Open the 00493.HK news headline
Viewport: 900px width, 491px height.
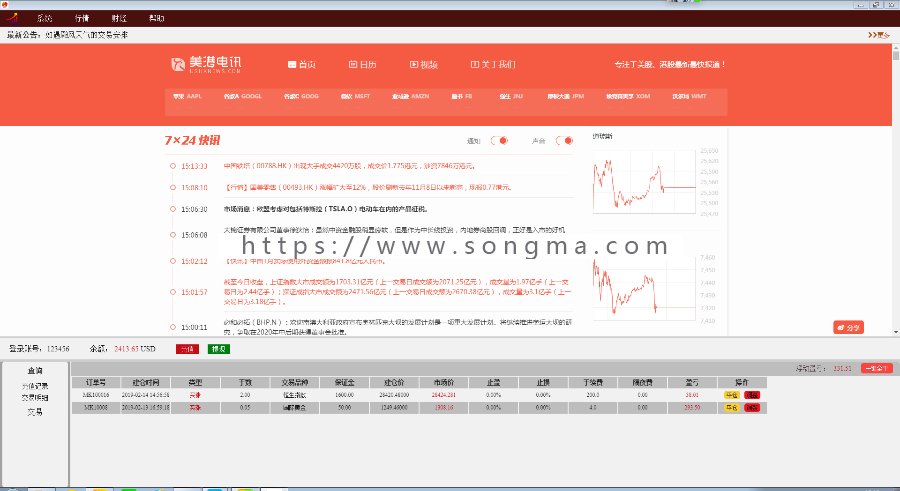click(x=367, y=187)
